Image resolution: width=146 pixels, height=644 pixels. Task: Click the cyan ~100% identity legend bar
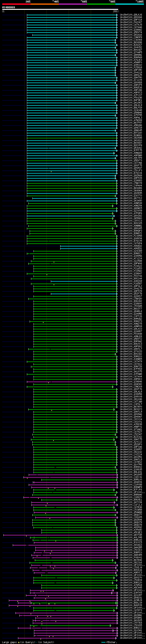coord(130,4)
